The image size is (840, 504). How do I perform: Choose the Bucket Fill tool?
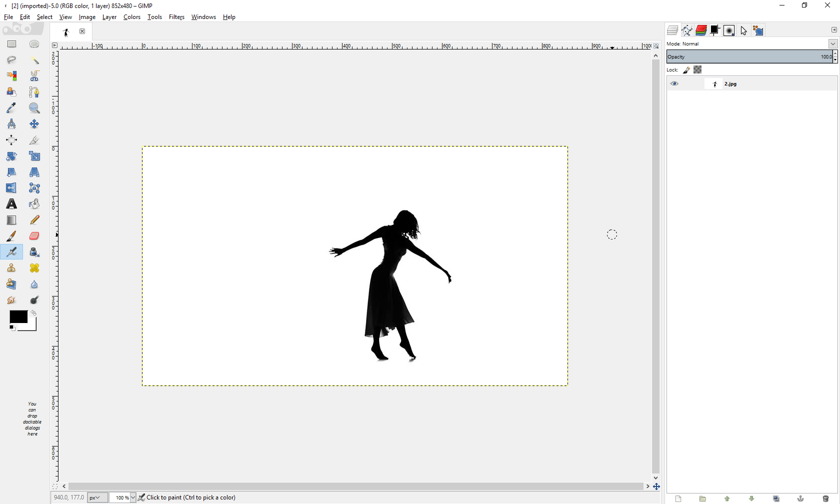pos(34,204)
